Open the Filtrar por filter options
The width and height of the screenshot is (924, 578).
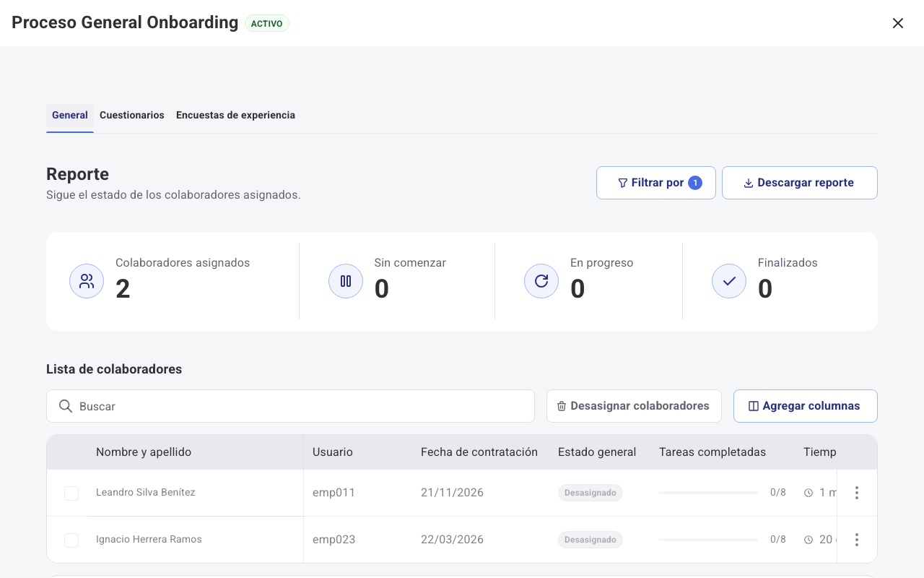tap(656, 183)
